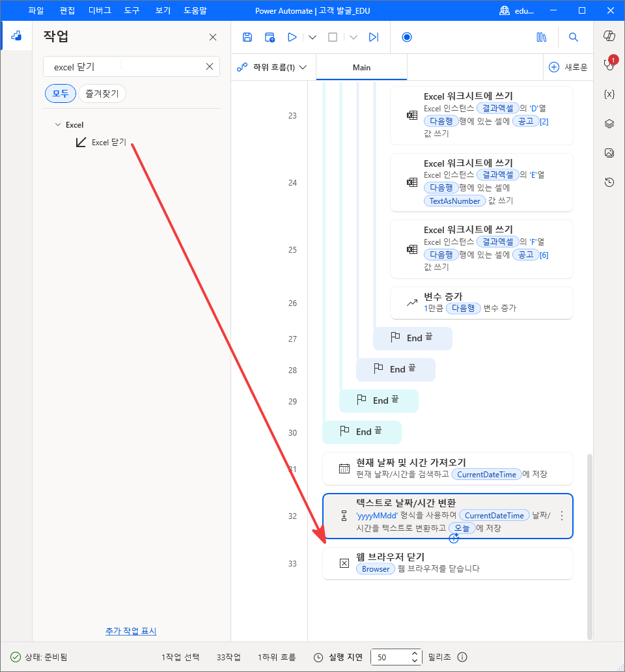Open flow checker with red badge
Screen dimensions: 625x672
(x=609, y=63)
